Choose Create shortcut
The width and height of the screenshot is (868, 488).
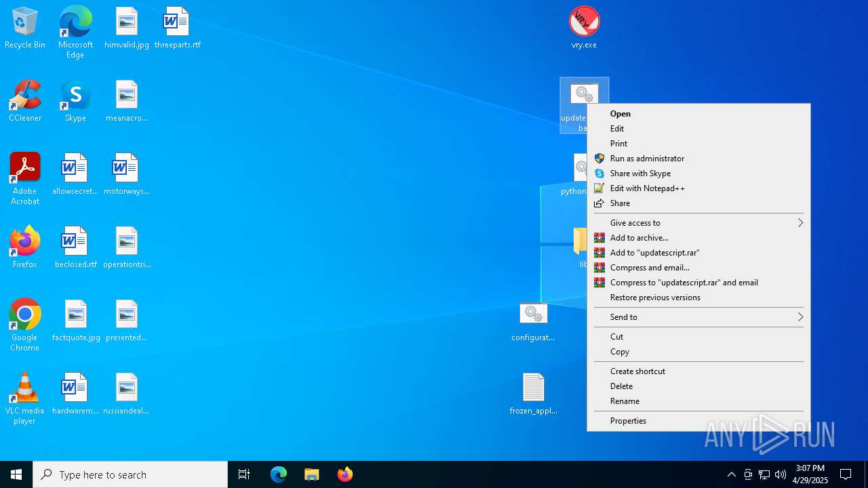pos(698,371)
